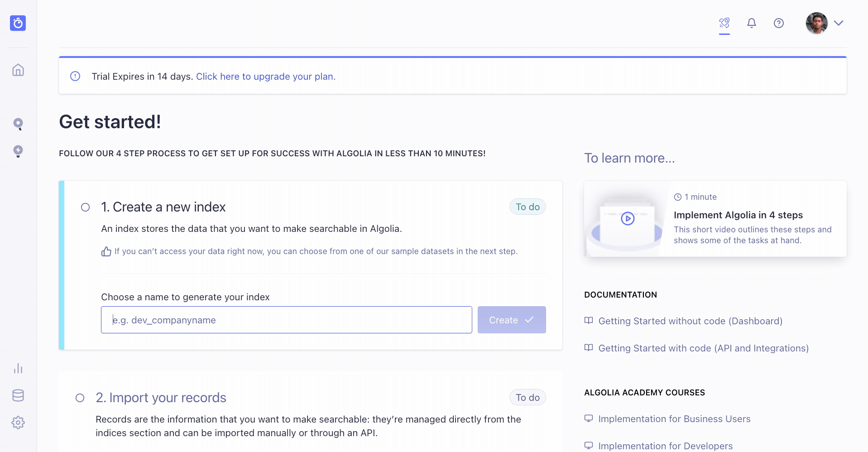Open Implementation for Business Users course
This screenshot has width=868, height=452.
tap(674, 419)
